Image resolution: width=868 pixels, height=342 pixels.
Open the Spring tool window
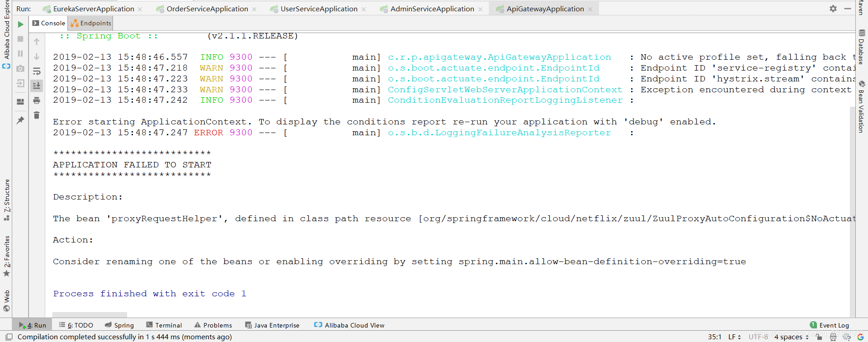(119, 325)
